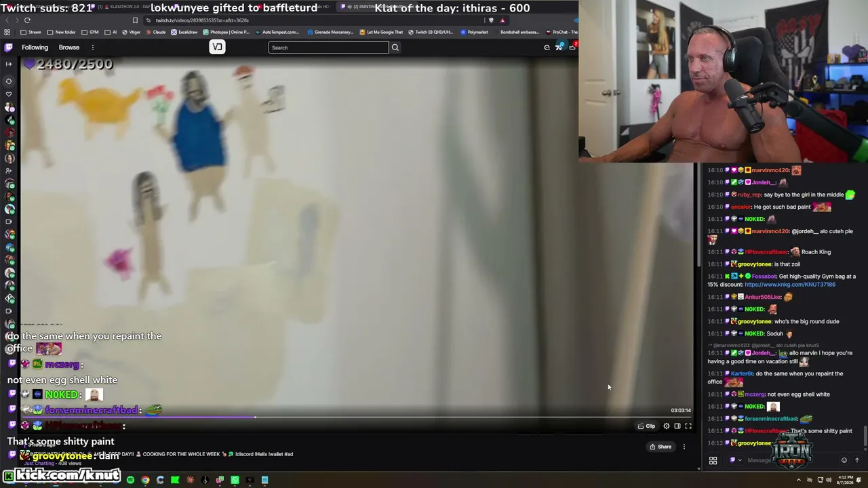Focus the Twitch search field
The width and height of the screenshot is (868, 488).
point(328,47)
